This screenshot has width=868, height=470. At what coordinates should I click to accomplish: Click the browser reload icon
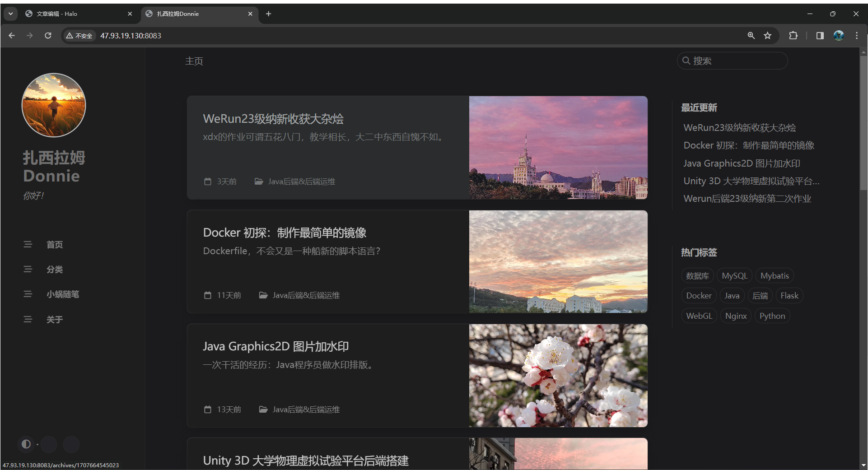click(48, 36)
